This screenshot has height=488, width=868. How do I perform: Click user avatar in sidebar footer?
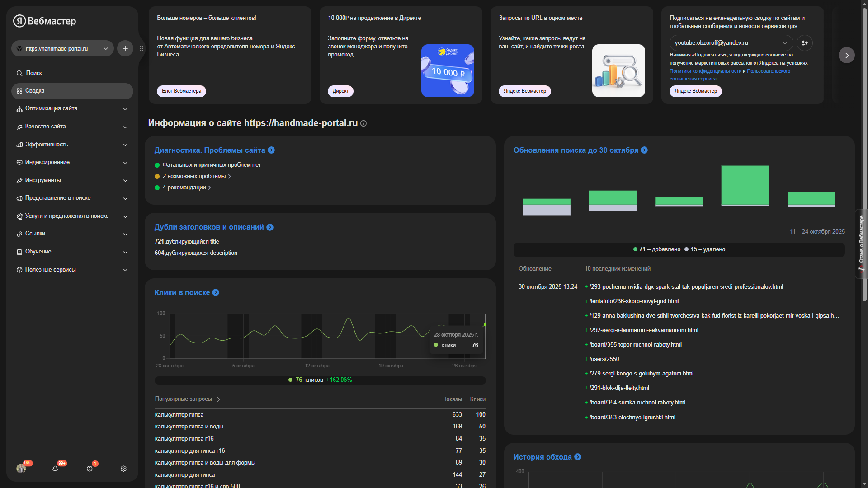click(x=21, y=469)
